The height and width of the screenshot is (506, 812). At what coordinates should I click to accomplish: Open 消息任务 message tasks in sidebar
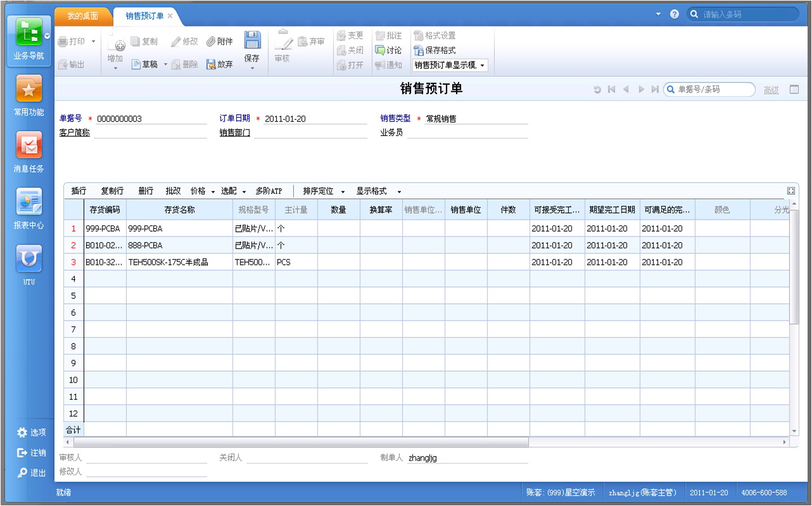point(29,146)
